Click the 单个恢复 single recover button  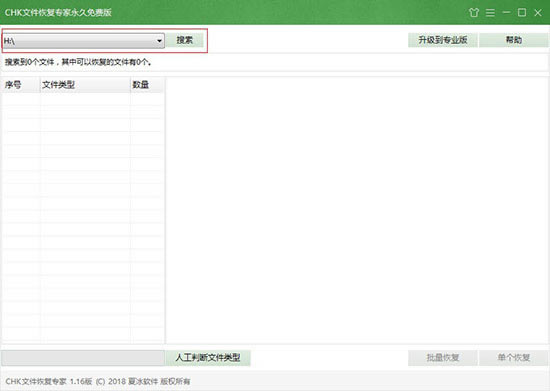(514, 358)
